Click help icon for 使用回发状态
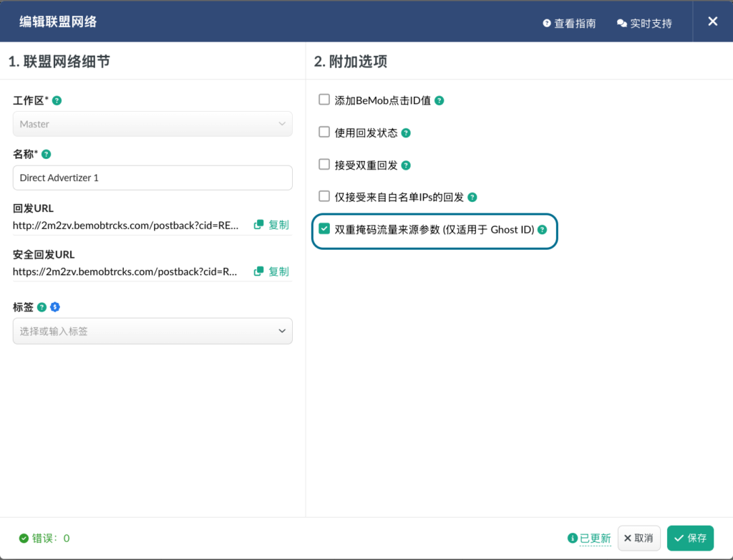 click(x=406, y=133)
